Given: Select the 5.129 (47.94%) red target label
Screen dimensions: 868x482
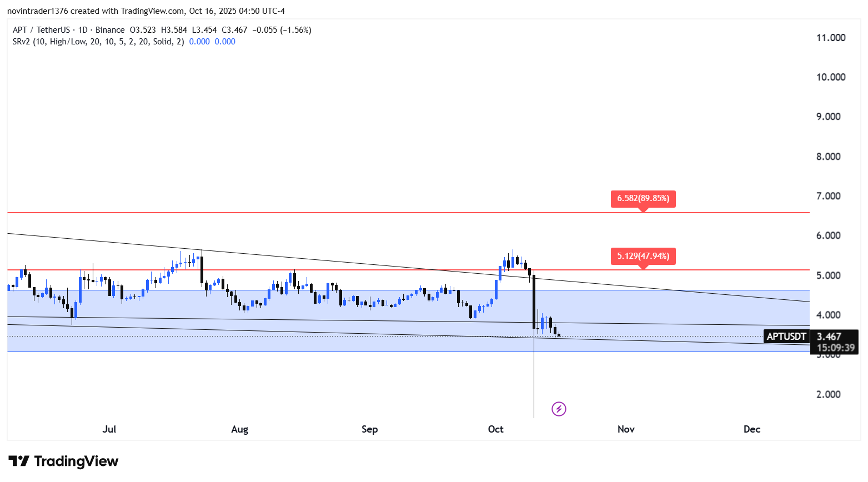Looking at the screenshot, I should pyautogui.click(x=643, y=256).
